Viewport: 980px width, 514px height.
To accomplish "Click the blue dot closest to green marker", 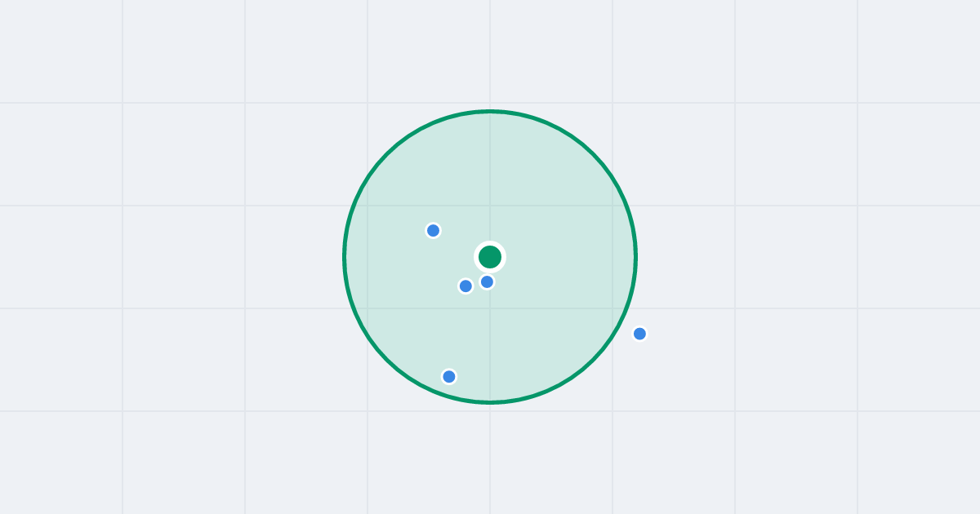I will pos(487,281).
